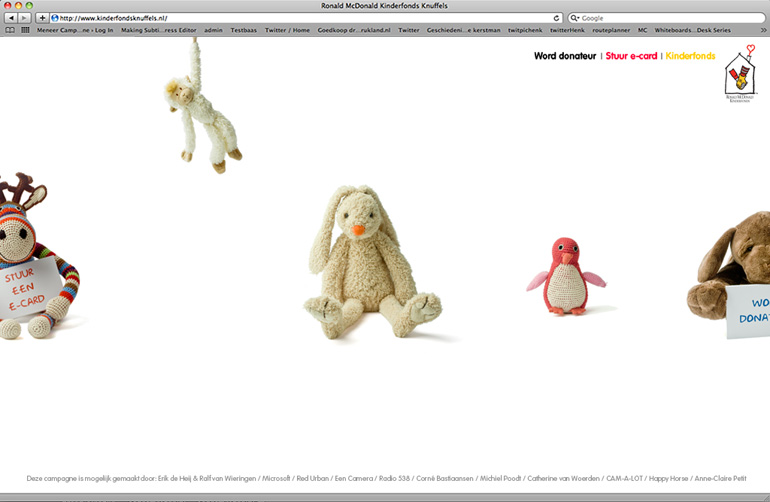
Task: Open the routeplanner bookmark
Action: coord(610,30)
